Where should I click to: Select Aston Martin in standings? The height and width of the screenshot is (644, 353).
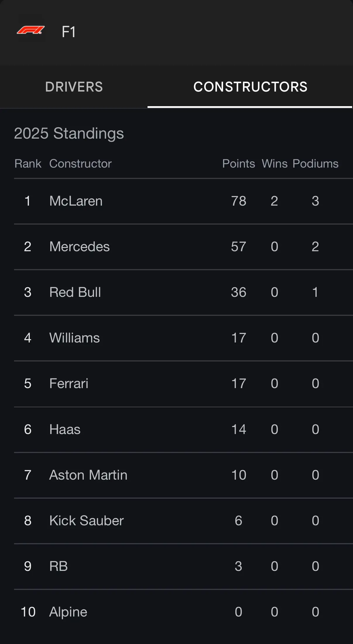184,475
